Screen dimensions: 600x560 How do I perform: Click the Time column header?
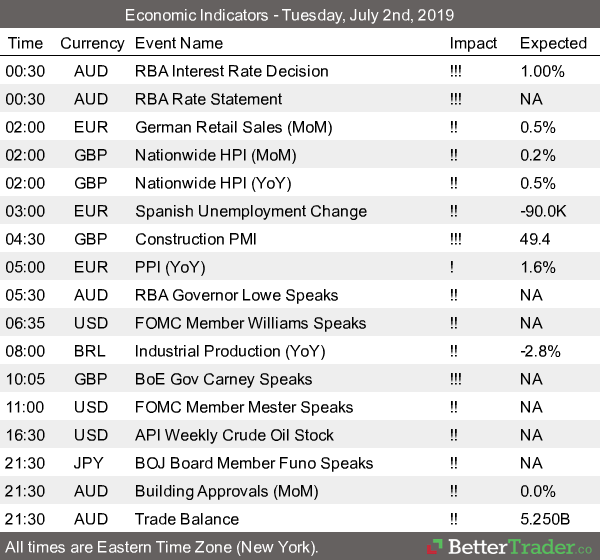pyautogui.click(x=25, y=43)
